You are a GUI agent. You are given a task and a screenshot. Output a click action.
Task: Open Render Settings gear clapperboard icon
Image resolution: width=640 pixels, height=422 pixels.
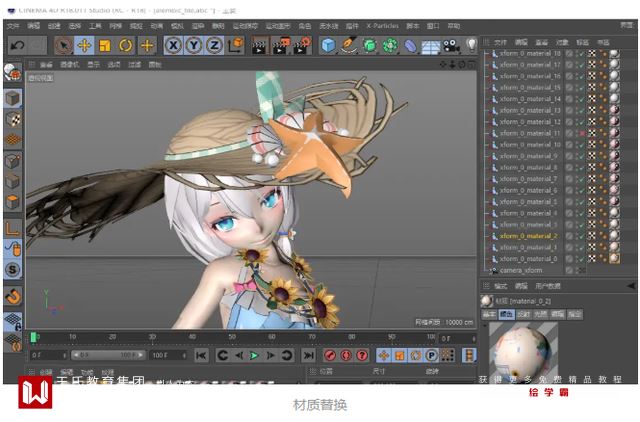[x=302, y=45]
